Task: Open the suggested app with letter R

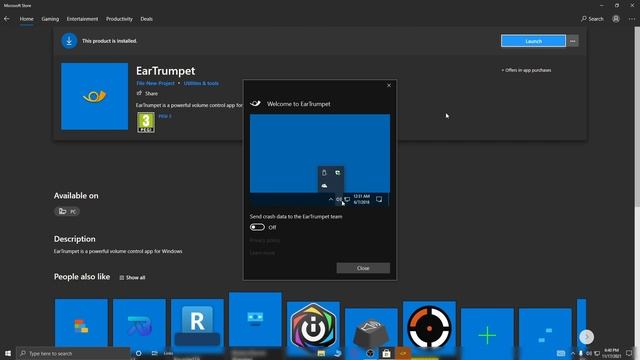Action: [198, 323]
